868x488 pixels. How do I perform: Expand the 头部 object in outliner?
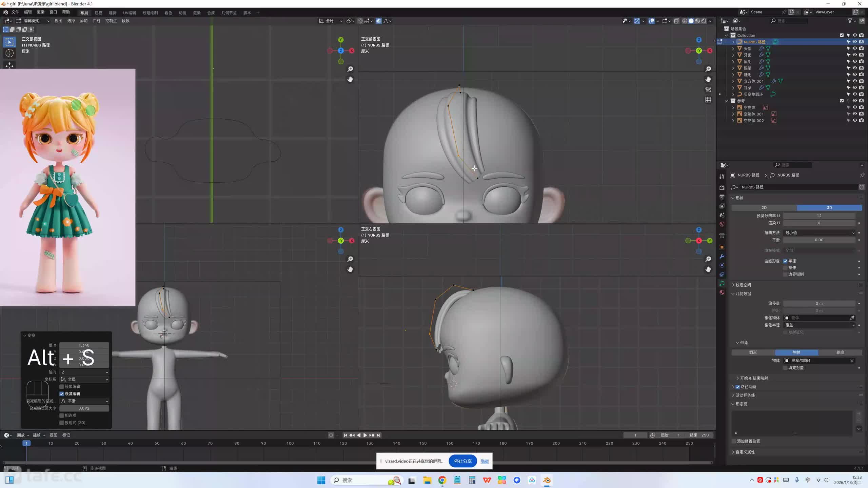pyautogui.click(x=733, y=48)
